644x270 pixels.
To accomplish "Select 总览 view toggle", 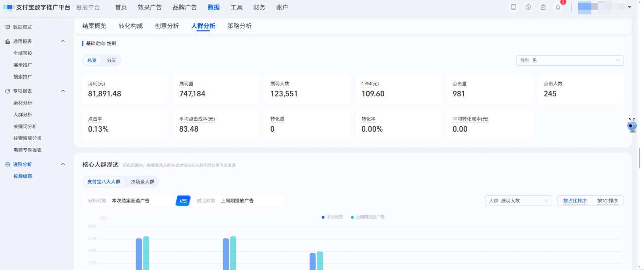I will (92, 60).
